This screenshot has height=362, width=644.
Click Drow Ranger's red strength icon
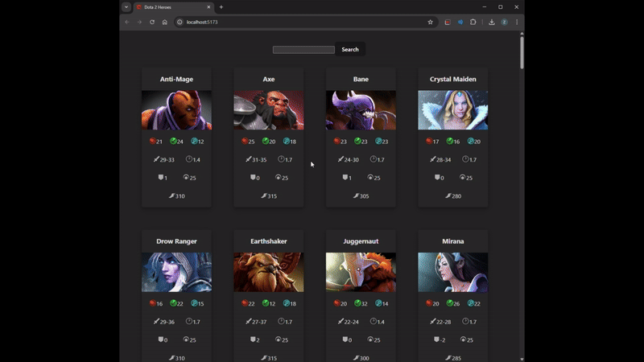tap(152, 303)
